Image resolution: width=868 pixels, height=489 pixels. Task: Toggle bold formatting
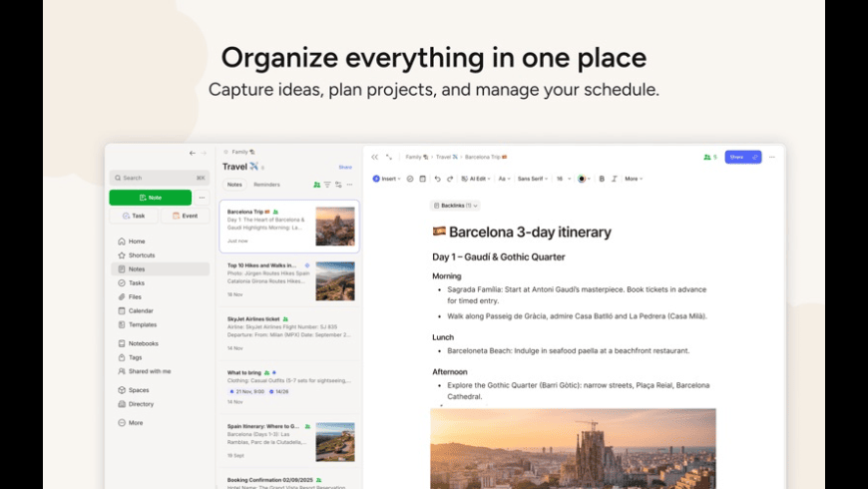602,179
